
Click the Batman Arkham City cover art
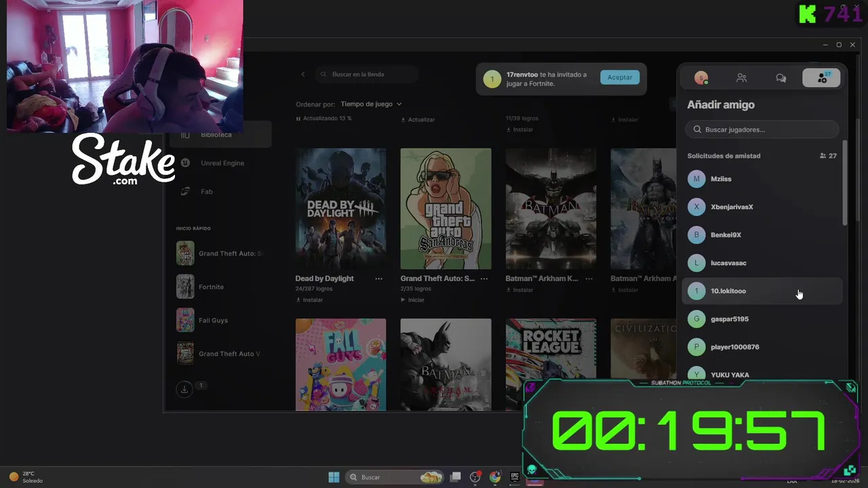coord(446,365)
